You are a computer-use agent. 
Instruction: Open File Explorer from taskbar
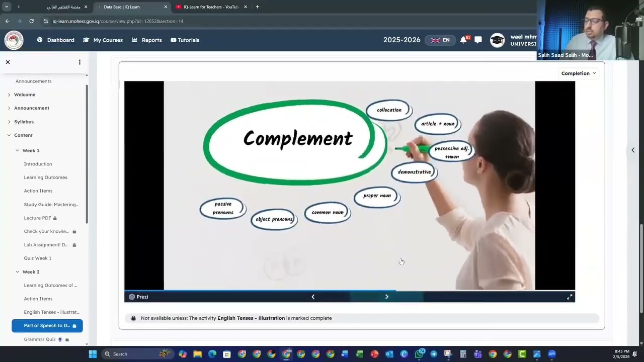click(197, 354)
